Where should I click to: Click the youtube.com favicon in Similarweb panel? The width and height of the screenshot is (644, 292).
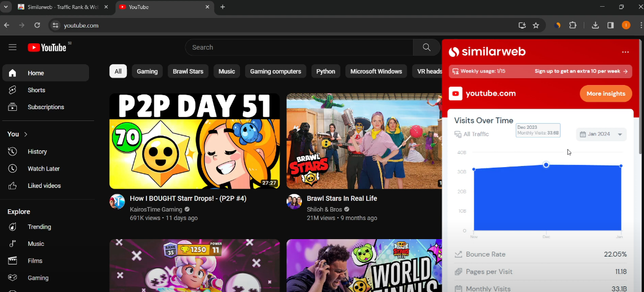pos(455,93)
